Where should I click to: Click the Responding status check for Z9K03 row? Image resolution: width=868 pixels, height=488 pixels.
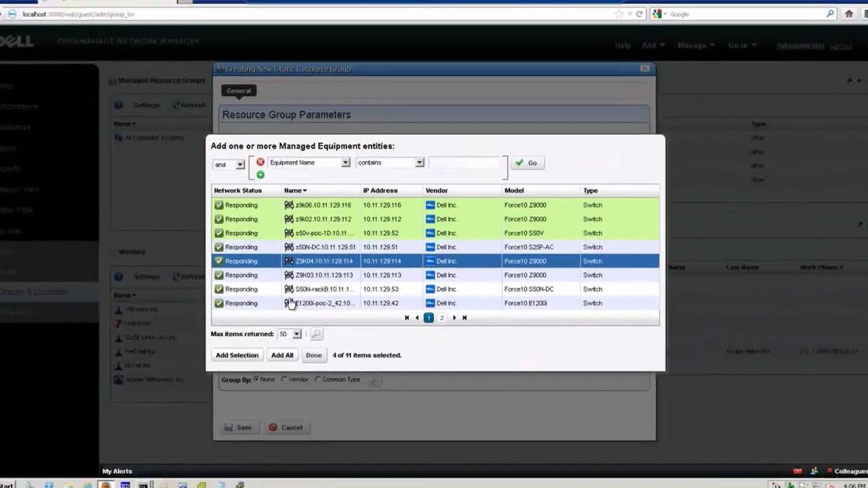[219, 275]
